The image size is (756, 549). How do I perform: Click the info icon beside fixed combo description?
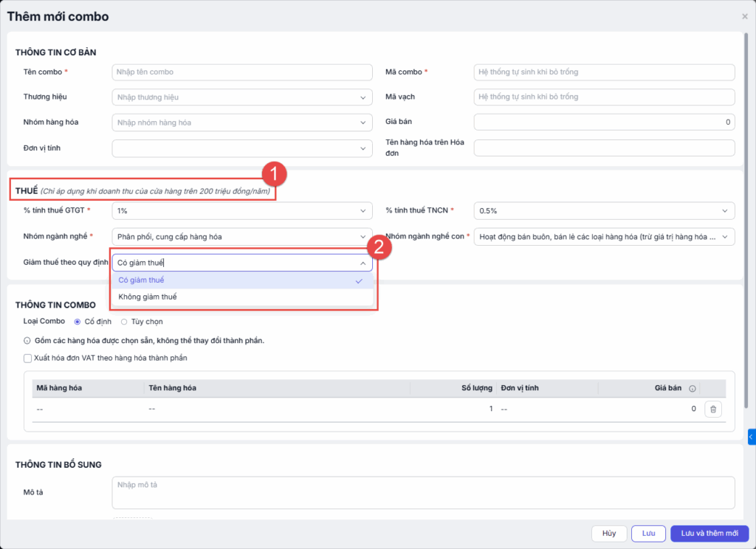point(27,341)
